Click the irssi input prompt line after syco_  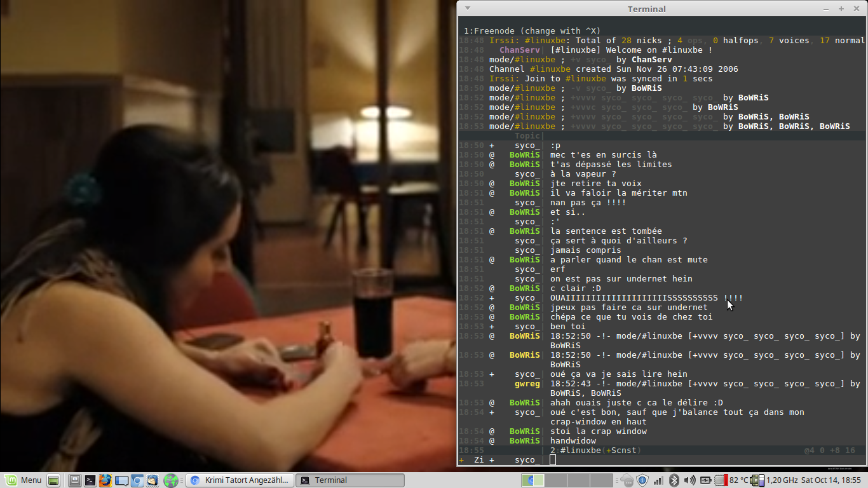pyautogui.click(x=552, y=459)
